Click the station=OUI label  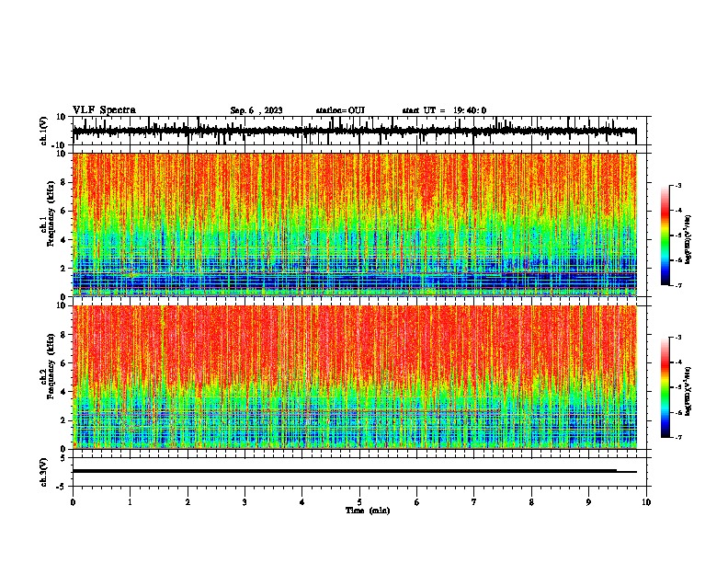pos(340,110)
